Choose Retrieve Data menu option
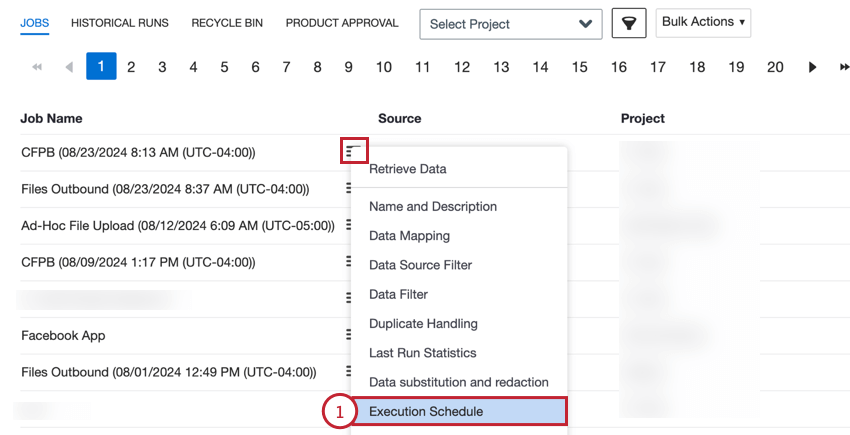Image resolution: width=850 pixels, height=435 pixels. point(408,169)
